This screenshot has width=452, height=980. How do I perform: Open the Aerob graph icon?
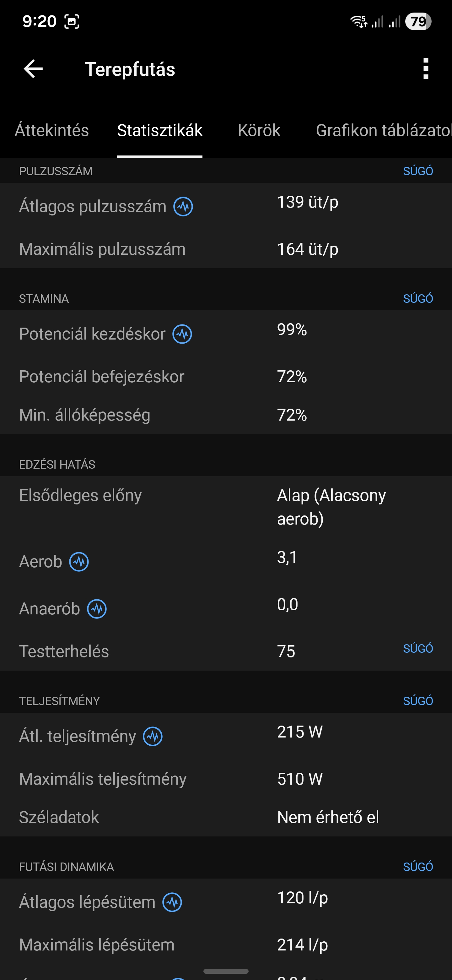click(79, 562)
